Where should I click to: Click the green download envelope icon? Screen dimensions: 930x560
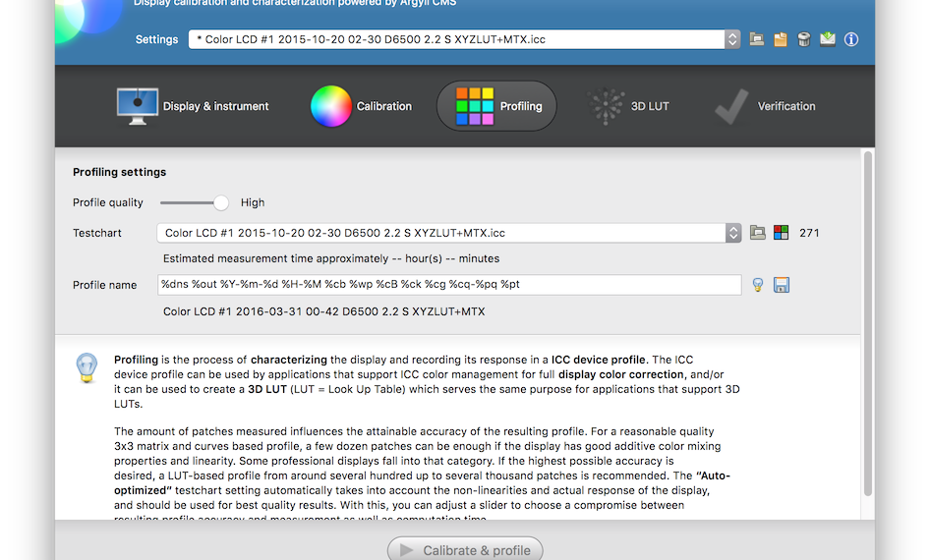(828, 39)
